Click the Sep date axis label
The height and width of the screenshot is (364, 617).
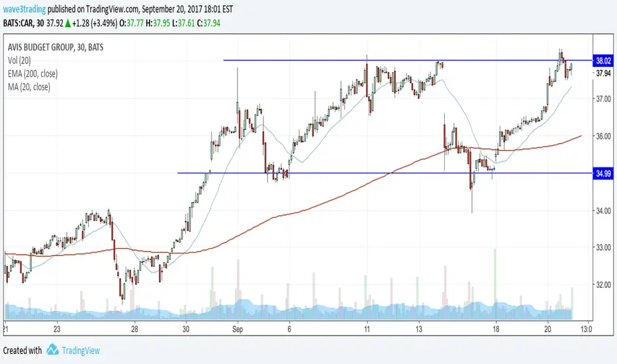237,329
